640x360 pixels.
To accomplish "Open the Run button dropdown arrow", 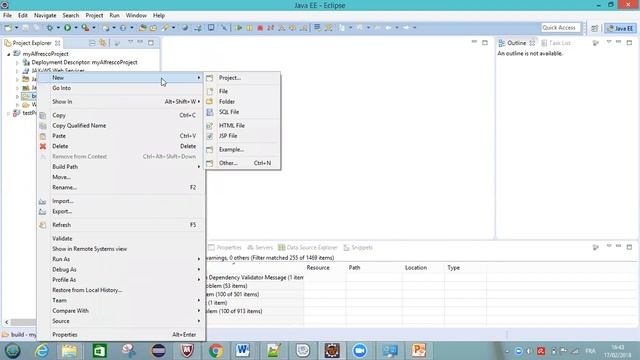I will pyautogui.click(x=76, y=28).
